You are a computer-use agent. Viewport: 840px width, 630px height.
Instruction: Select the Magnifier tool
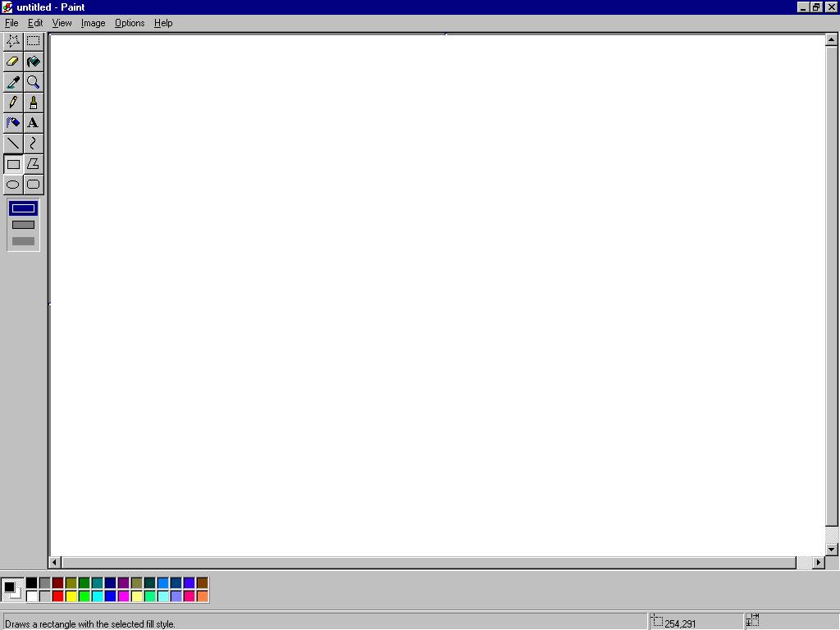click(x=33, y=81)
